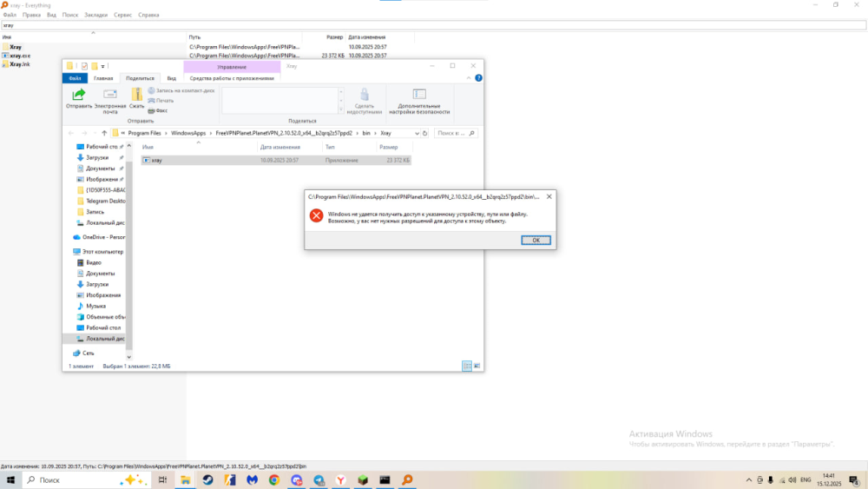Open the Средства работы с приложениями tab

[232, 78]
